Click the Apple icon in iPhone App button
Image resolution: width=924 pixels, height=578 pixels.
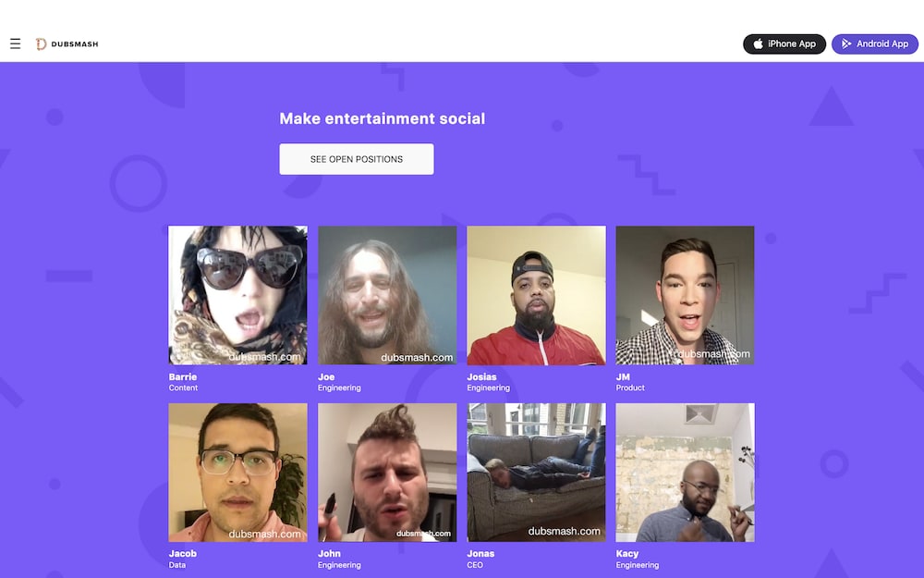[x=758, y=43]
